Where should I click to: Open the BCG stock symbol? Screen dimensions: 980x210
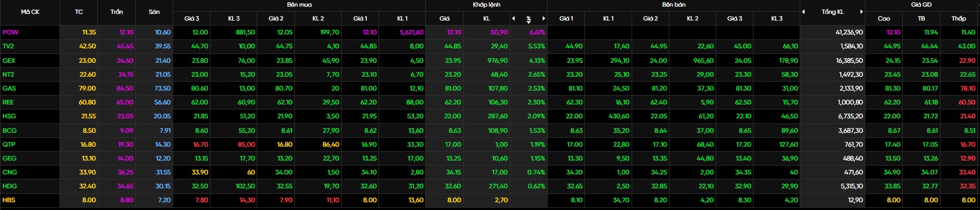pyautogui.click(x=9, y=131)
